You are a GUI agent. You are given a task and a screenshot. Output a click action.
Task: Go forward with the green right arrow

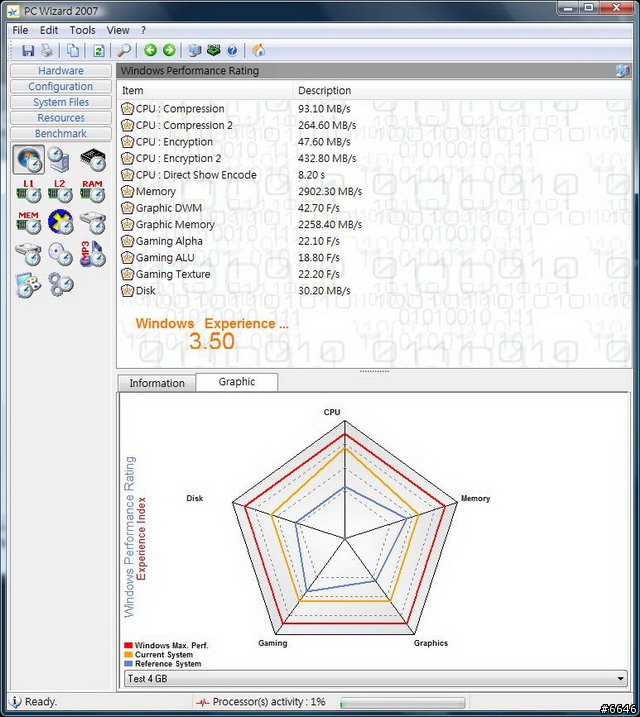coord(169,50)
